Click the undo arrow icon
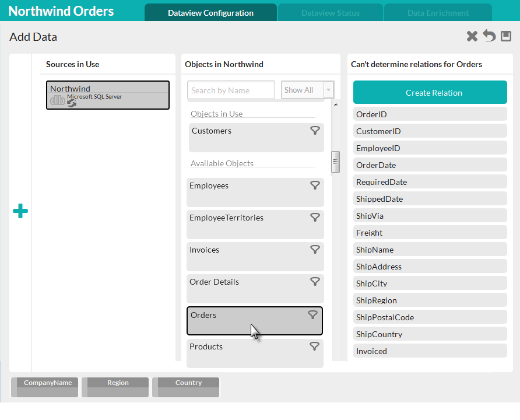The image size is (520, 420). (489, 36)
